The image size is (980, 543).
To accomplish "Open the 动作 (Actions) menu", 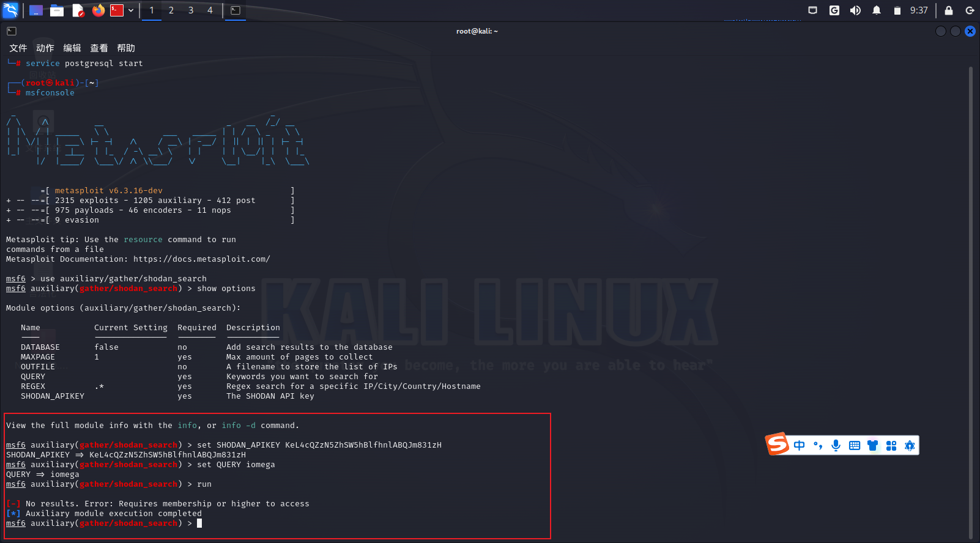I will pos(45,48).
